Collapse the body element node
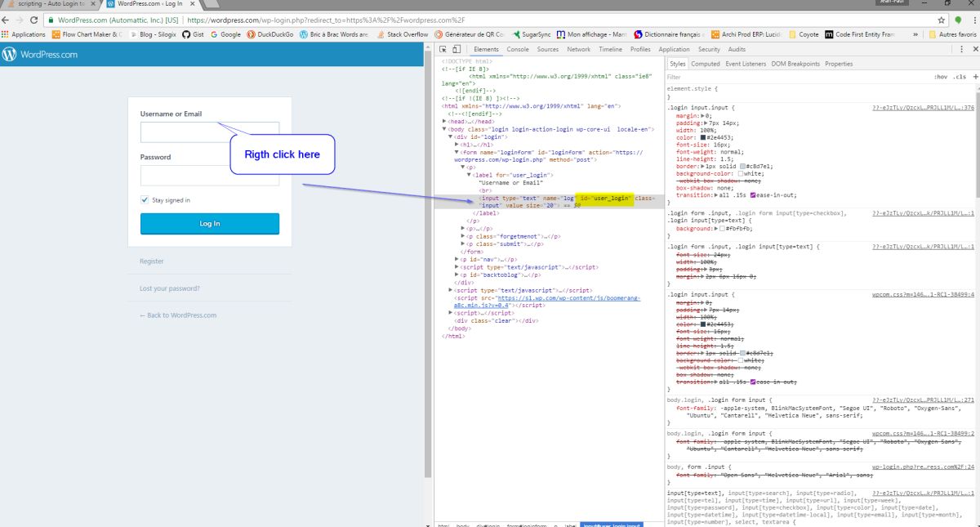Image resolution: width=980 pixels, height=527 pixels. pyautogui.click(x=444, y=129)
